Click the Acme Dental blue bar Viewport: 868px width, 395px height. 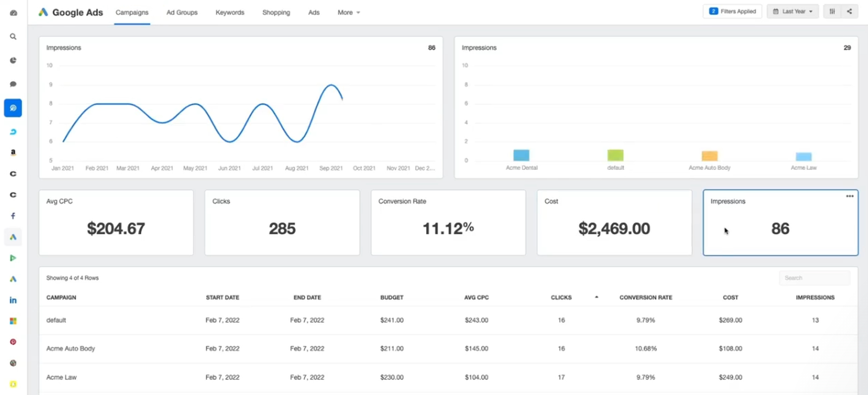521,155
